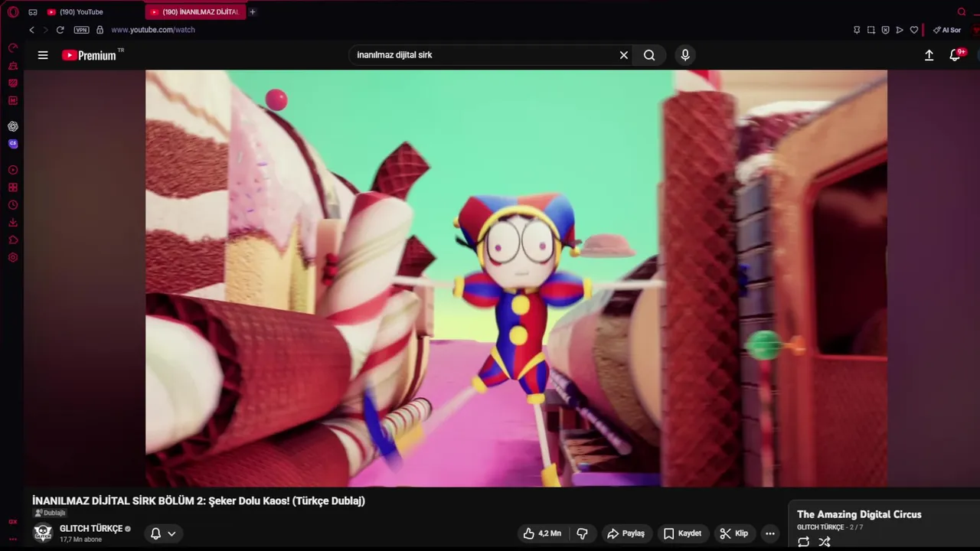The height and width of the screenshot is (551, 980).
Task: Go forward in browser history
Action: point(45,30)
